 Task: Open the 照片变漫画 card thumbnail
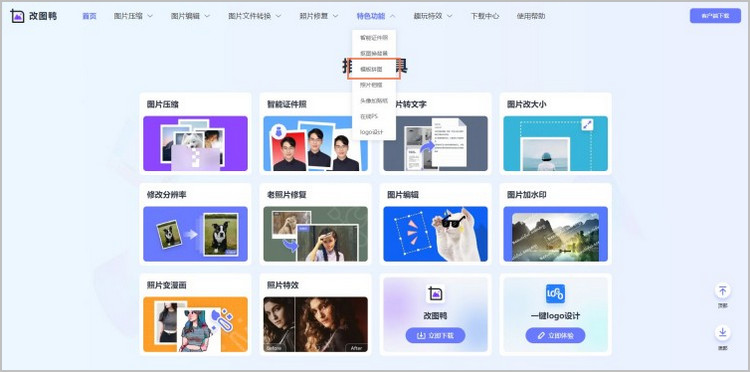click(195, 324)
